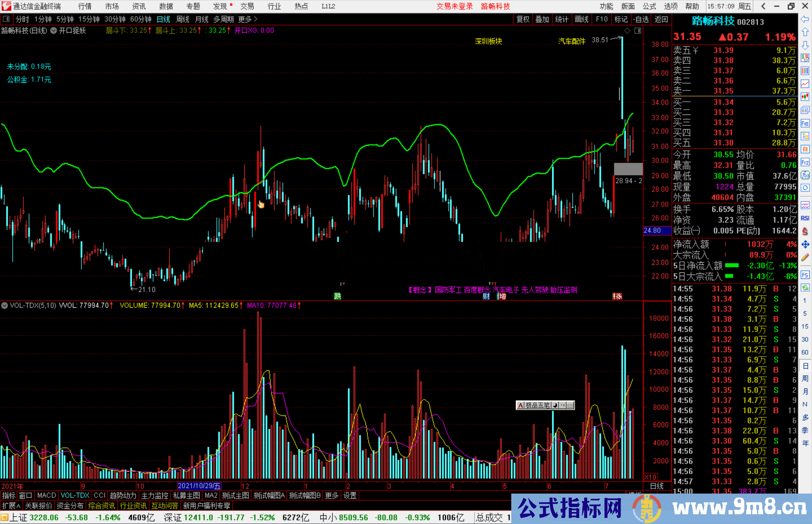The height and width of the screenshot is (524, 812).
Task: Select the pencil drawing tool icon
Action: pyautogui.click(x=805, y=258)
